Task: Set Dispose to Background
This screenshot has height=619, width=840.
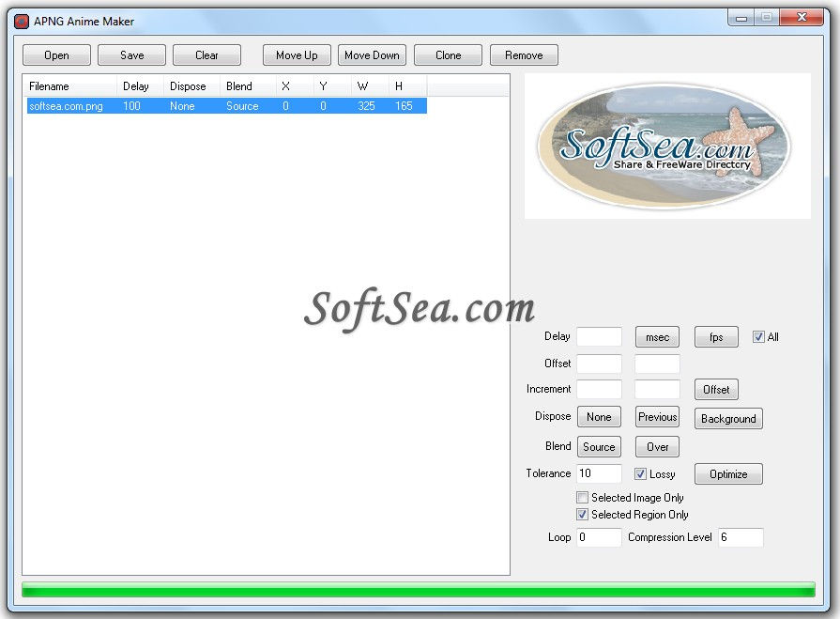Action: (x=728, y=419)
